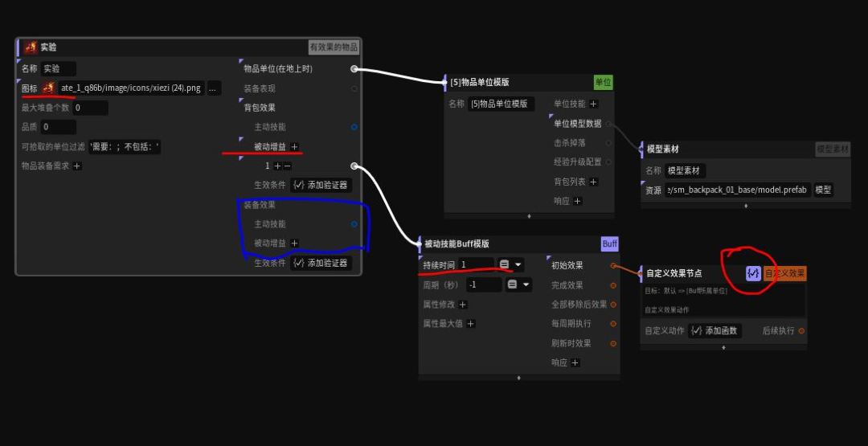
Task: Click the 击杀掉落 output port
Action: [608, 143]
